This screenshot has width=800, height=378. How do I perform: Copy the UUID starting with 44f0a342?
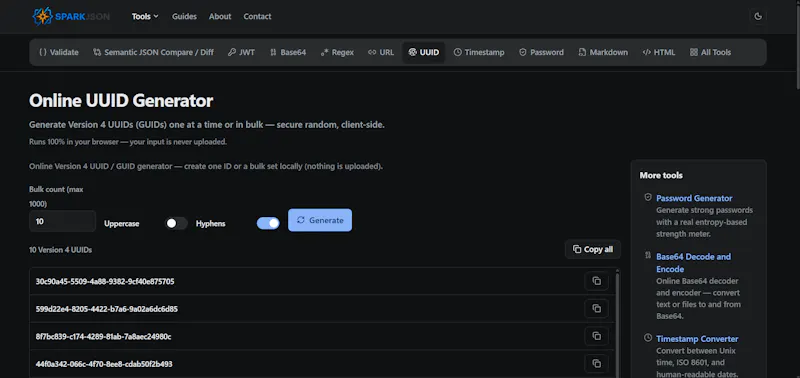[596, 363]
